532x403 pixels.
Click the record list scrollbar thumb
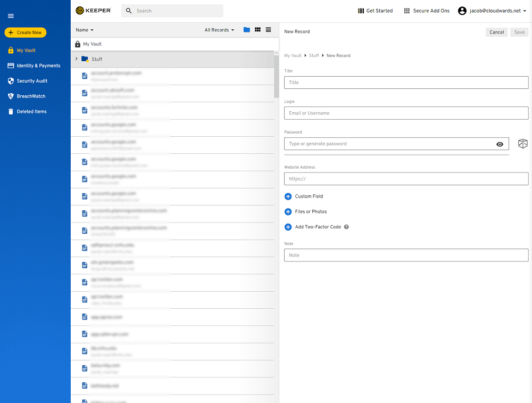click(276, 77)
